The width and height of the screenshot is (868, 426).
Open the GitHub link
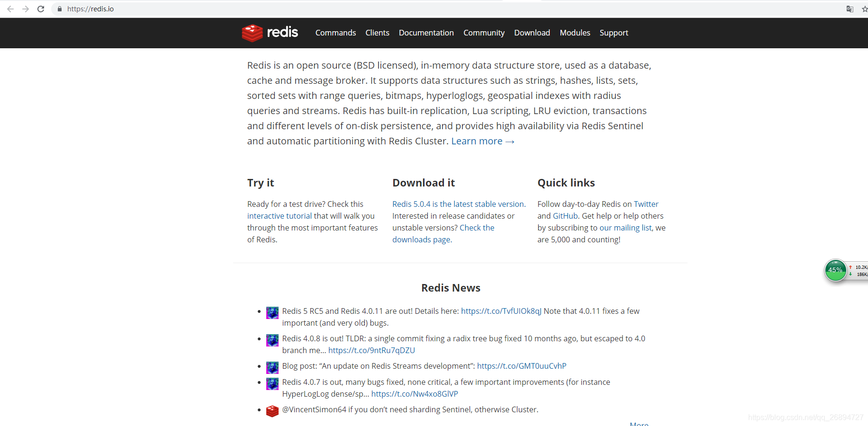pyautogui.click(x=565, y=216)
